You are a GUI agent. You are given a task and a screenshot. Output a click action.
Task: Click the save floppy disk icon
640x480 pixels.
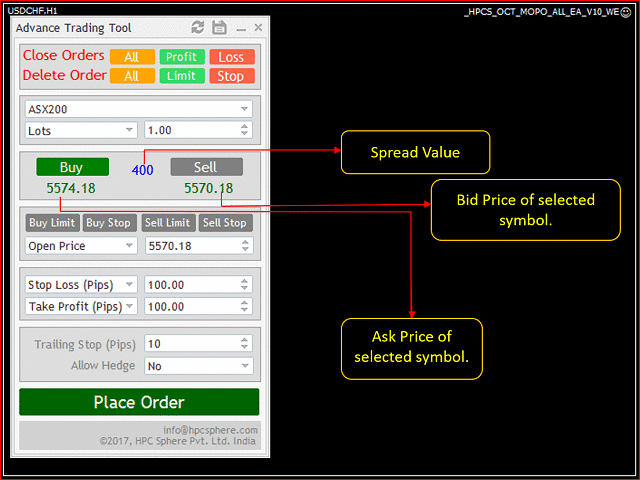point(219,27)
